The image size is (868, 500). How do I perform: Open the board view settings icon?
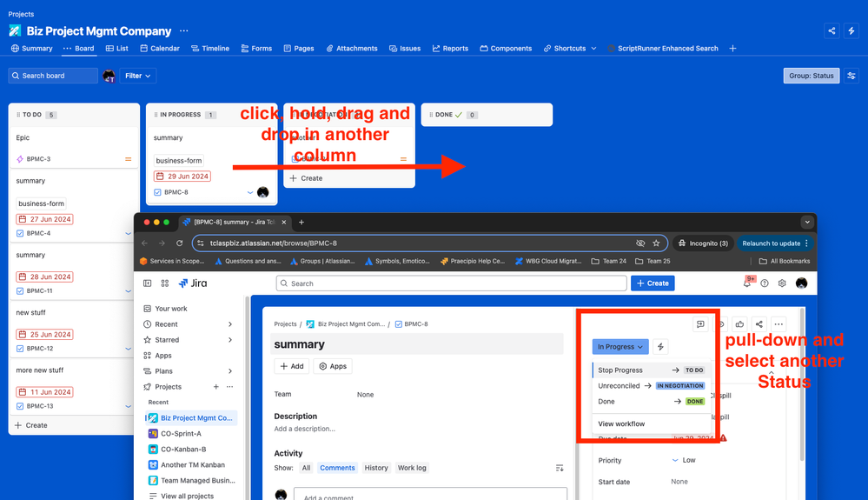[x=851, y=76]
